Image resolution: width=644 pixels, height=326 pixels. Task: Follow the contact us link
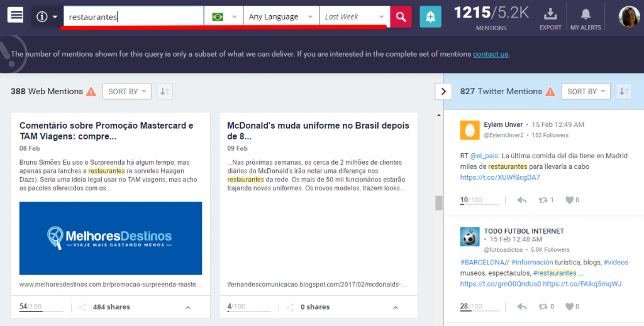491,54
